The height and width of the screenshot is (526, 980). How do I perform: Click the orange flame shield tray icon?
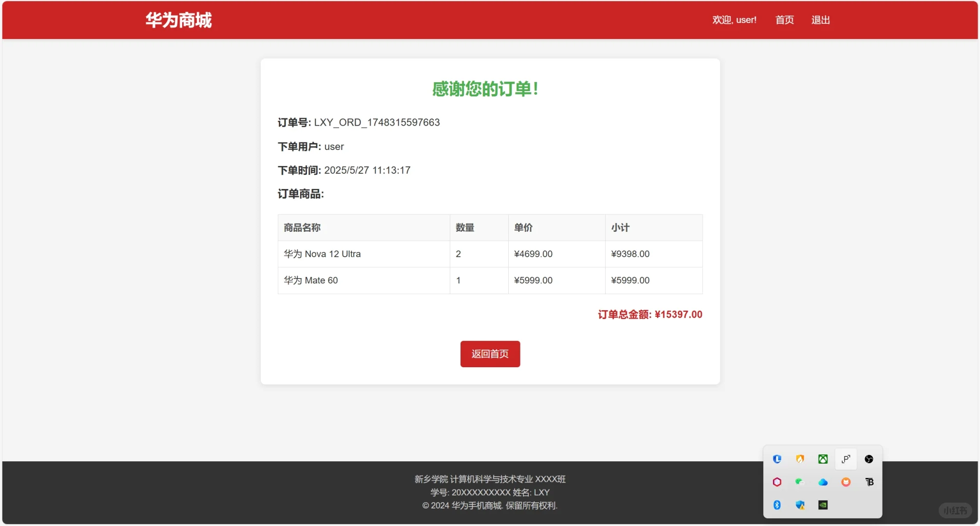(800, 459)
